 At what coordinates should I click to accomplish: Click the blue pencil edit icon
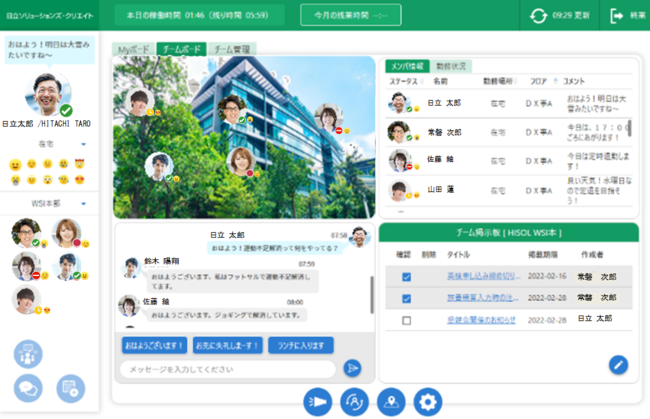618,365
